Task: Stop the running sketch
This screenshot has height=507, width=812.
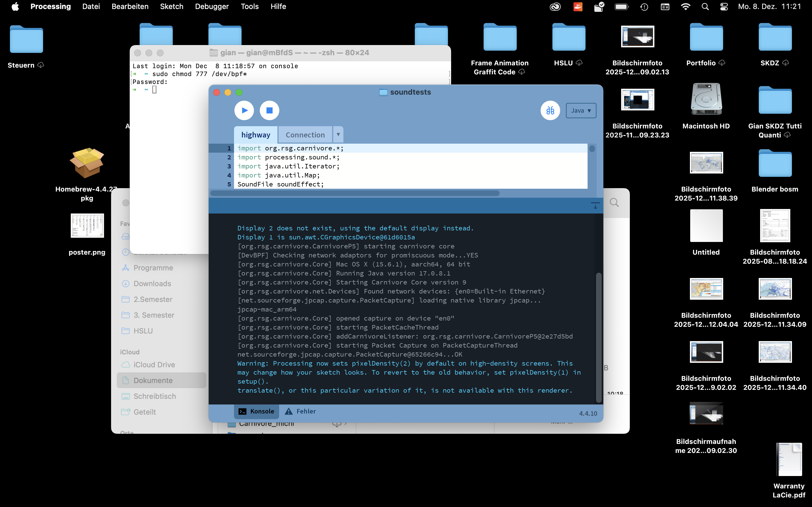Action: 269,110
